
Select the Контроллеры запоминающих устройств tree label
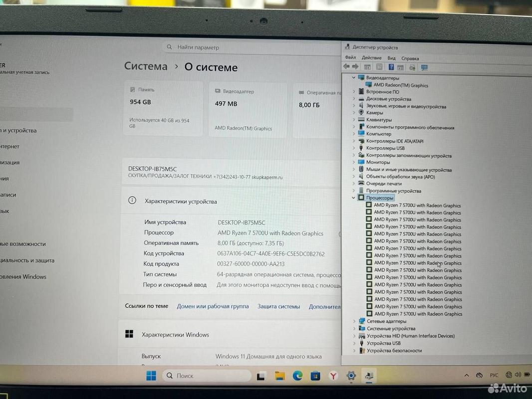[409, 156]
